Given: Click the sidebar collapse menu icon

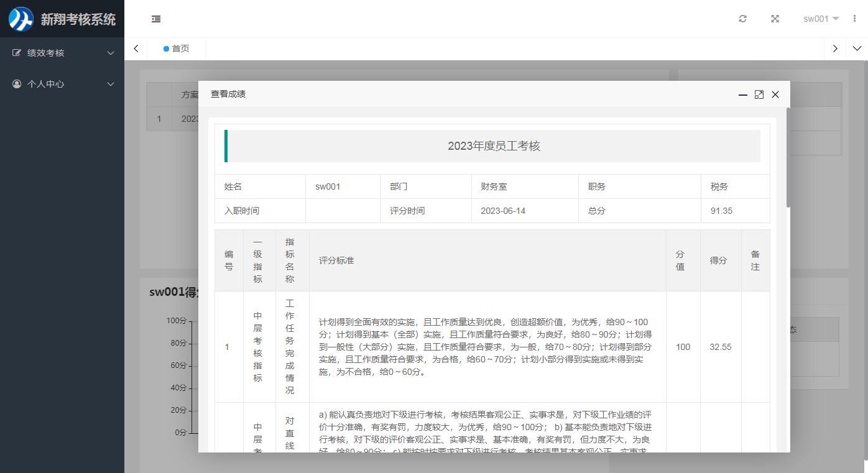Looking at the screenshot, I should click(156, 19).
